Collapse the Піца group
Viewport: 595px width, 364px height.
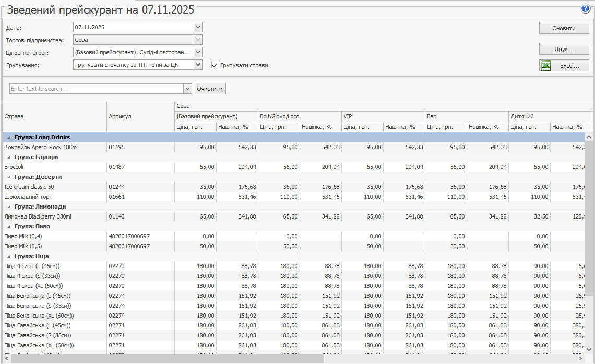click(9, 256)
